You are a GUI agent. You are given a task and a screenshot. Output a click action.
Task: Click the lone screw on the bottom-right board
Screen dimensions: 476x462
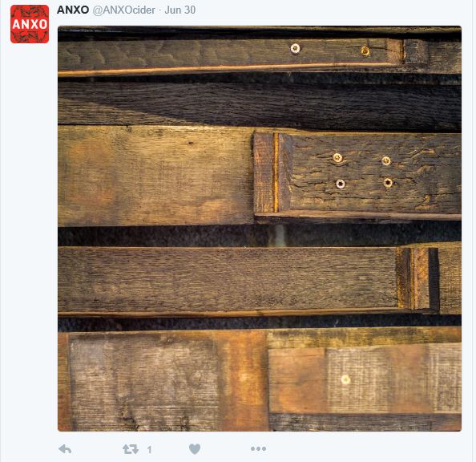pyautogui.click(x=345, y=379)
